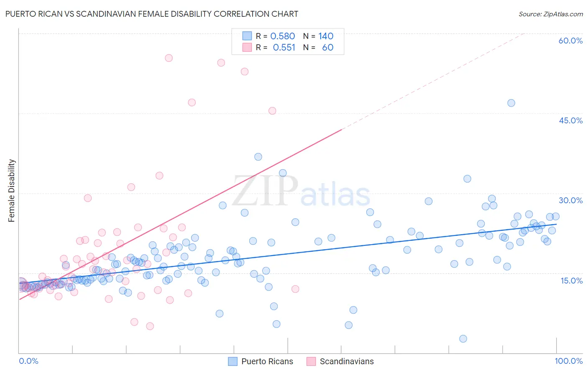Click the 100.0% x-axis label
The width and height of the screenshot is (588, 373).
[x=569, y=361]
